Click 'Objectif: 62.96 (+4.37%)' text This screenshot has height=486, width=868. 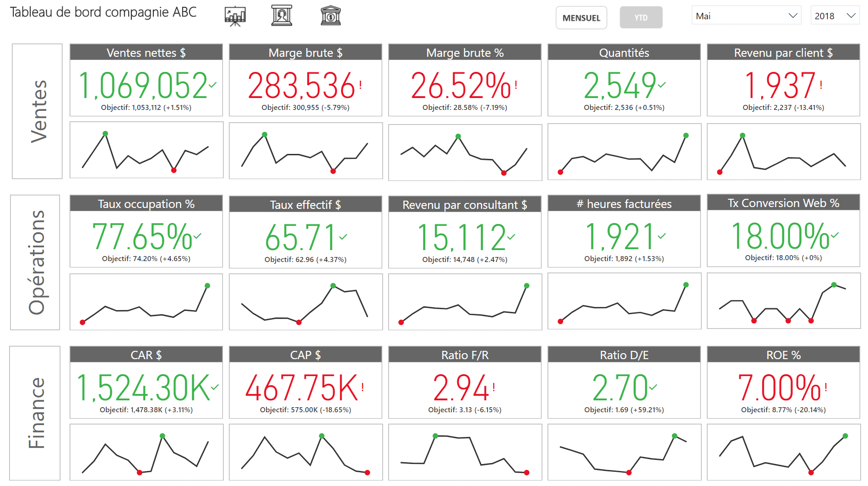[x=305, y=260]
